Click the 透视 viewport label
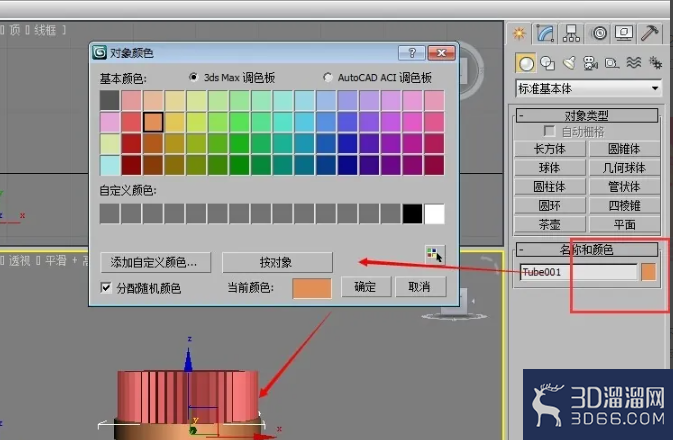Image resolution: width=673 pixels, height=440 pixels. (20, 260)
